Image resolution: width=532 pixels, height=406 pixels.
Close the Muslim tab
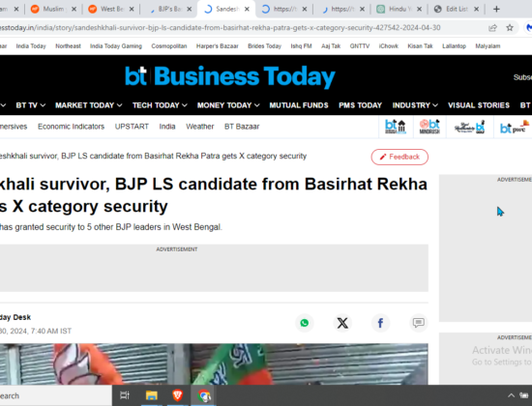click(74, 9)
